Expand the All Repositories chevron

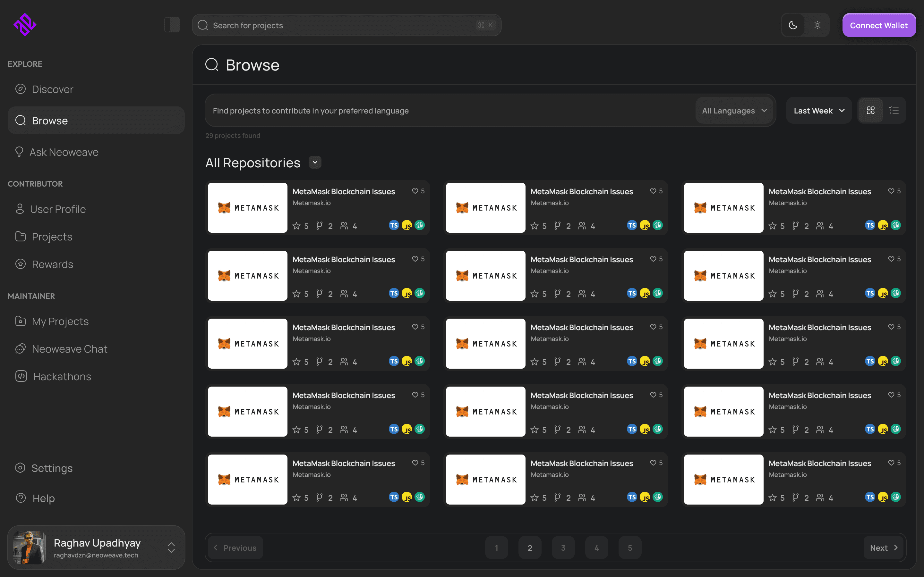(315, 162)
